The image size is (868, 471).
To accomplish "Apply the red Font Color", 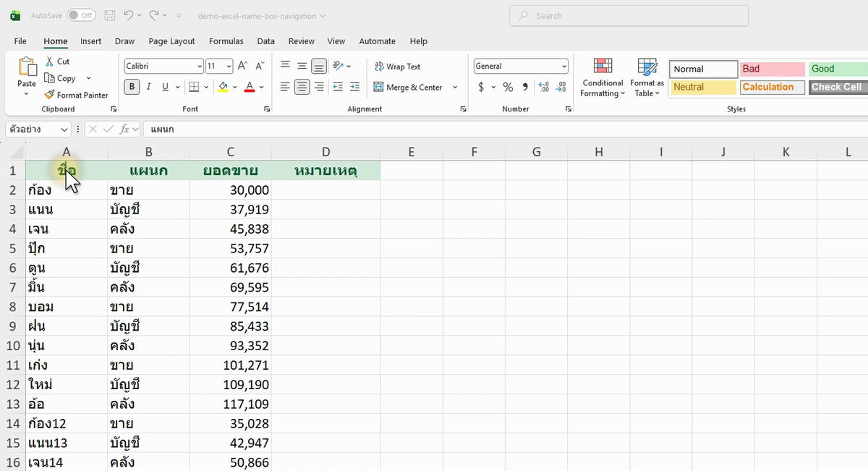I will (250, 87).
